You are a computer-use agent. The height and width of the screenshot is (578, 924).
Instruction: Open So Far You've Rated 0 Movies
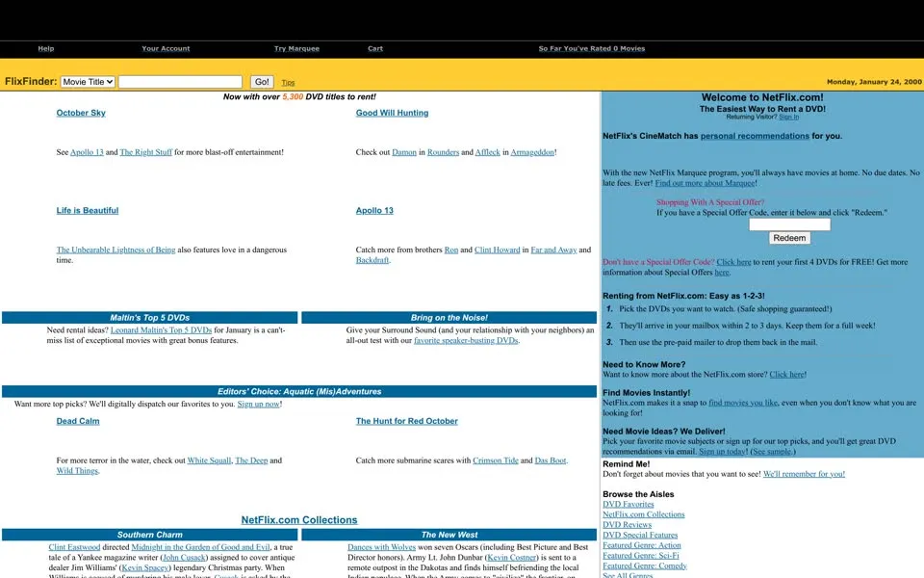pos(592,48)
